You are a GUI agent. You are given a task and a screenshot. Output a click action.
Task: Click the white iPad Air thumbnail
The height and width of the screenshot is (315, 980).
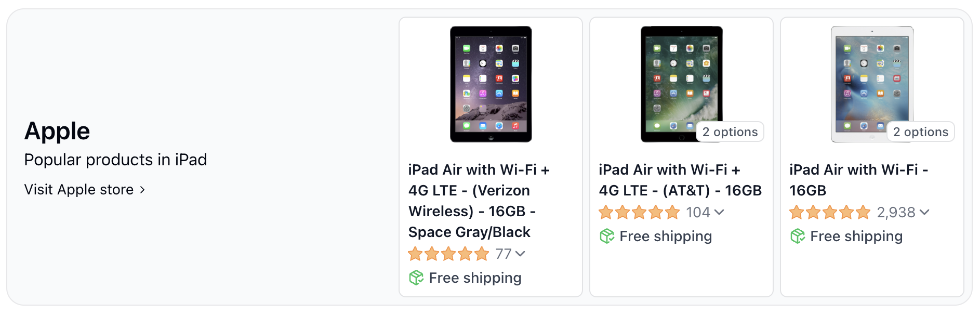[x=872, y=83]
